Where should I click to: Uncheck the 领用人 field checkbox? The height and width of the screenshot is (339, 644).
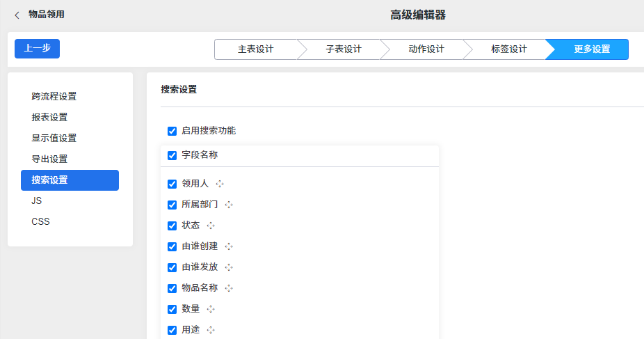click(172, 184)
